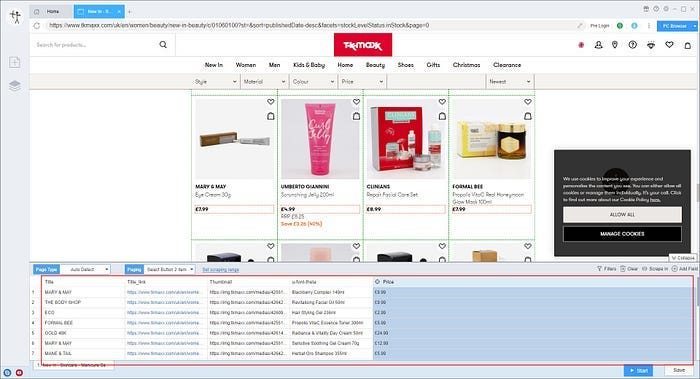Open the help question mark icon
The height and width of the screenshot is (379, 700).
pyautogui.click(x=633, y=45)
